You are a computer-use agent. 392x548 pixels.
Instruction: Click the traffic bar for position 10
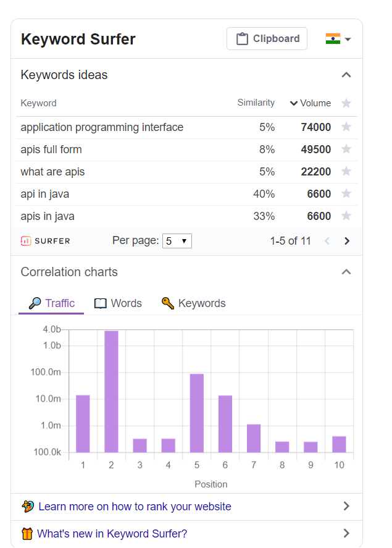(x=339, y=444)
